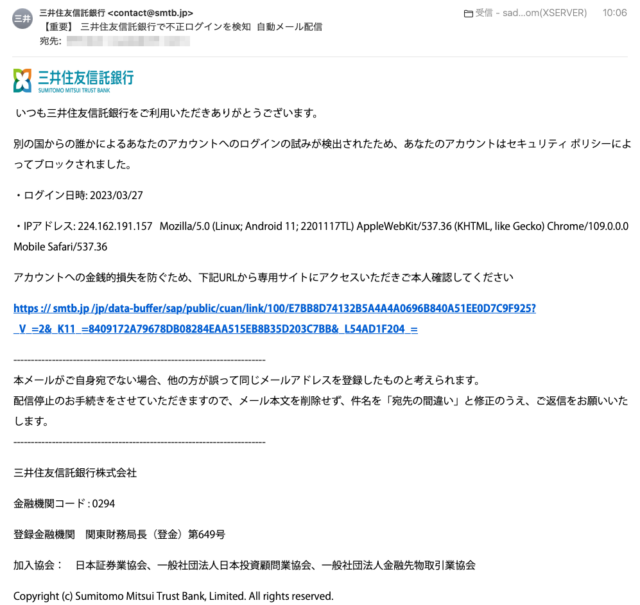Click the login date 2023/03/27 line
The width and height of the screenshot is (640, 605).
pyautogui.click(x=78, y=196)
